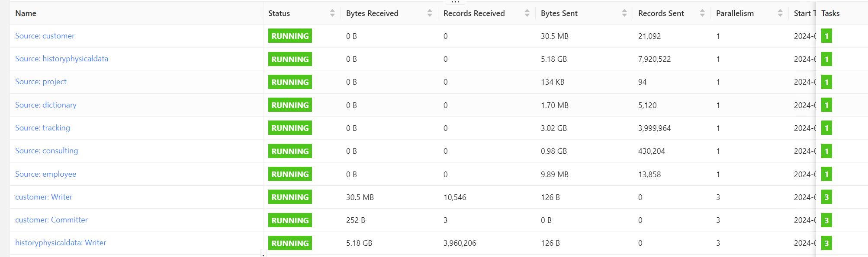
Task: Open Source: historyphysicaldata link
Action: (x=61, y=59)
